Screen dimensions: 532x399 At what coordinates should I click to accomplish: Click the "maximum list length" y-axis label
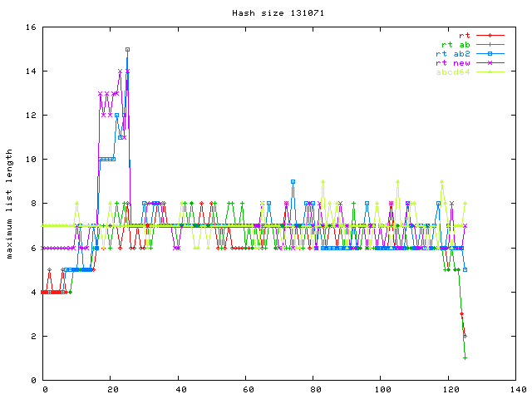click(9, 204)
